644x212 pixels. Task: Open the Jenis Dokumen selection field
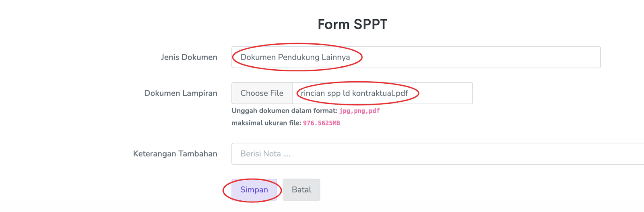(416, 57)
